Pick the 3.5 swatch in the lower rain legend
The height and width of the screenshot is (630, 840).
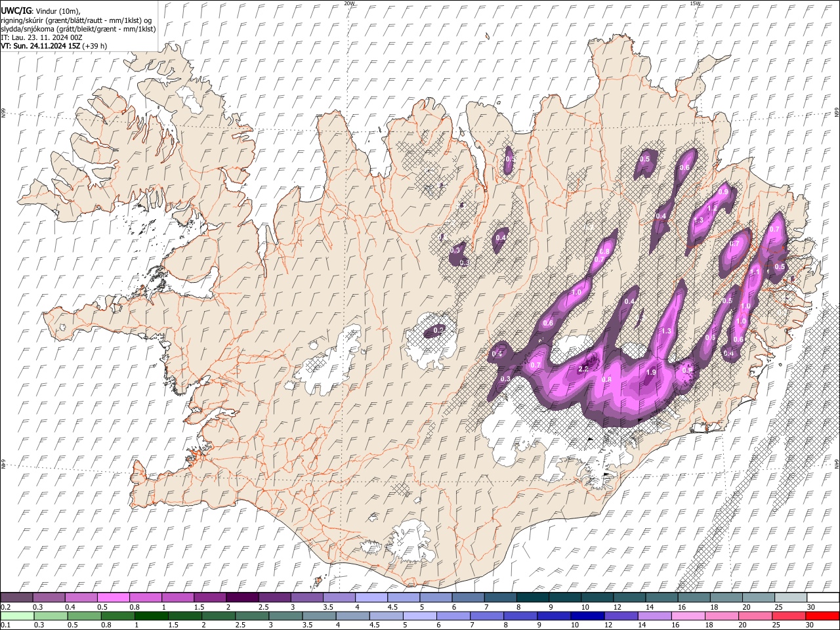point(318,616)
